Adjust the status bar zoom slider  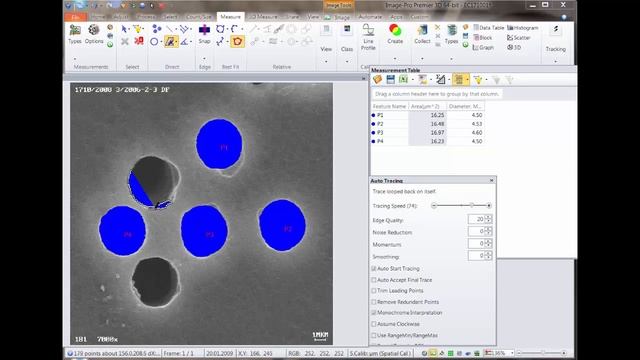(543, 353)
